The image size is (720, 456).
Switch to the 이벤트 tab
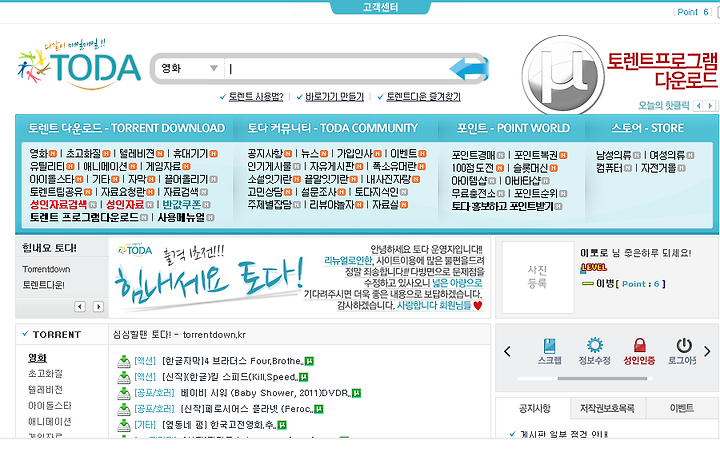coord(681,408)
